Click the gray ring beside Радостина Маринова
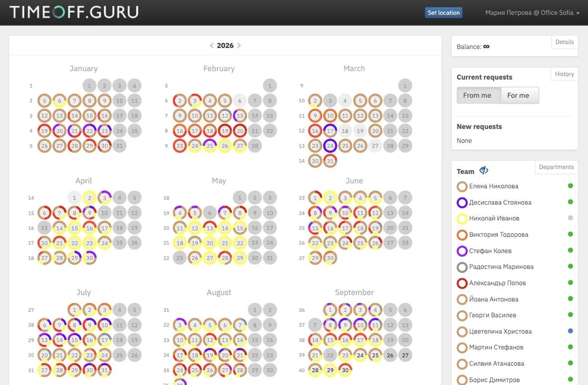 (x=462, y=267)
